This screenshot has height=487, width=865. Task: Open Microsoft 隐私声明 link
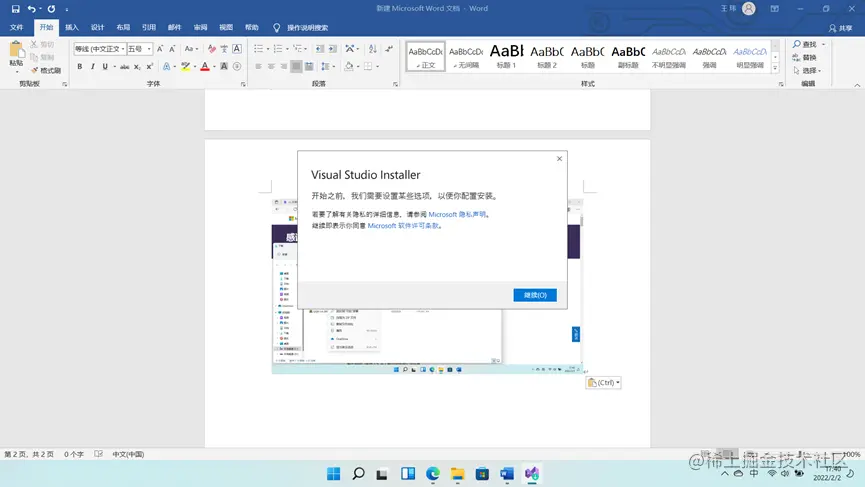[x=457, y=215]
